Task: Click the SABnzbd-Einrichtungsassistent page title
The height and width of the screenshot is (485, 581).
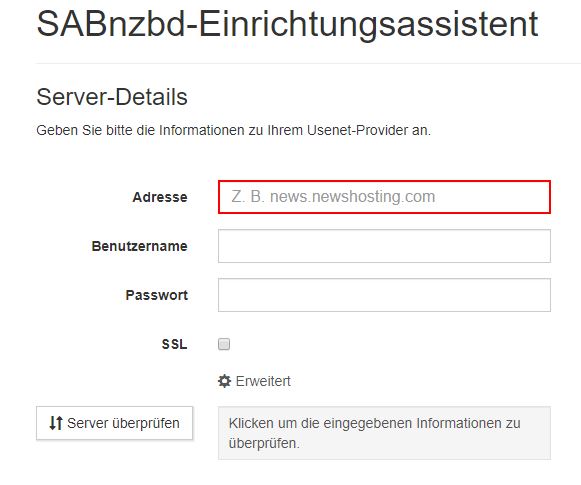Action: [287, 24]
